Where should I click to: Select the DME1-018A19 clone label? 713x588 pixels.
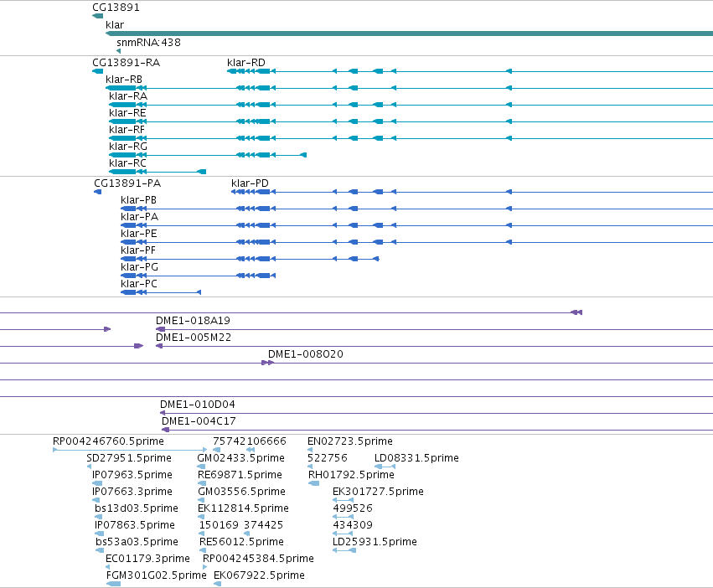click(193, 321)
